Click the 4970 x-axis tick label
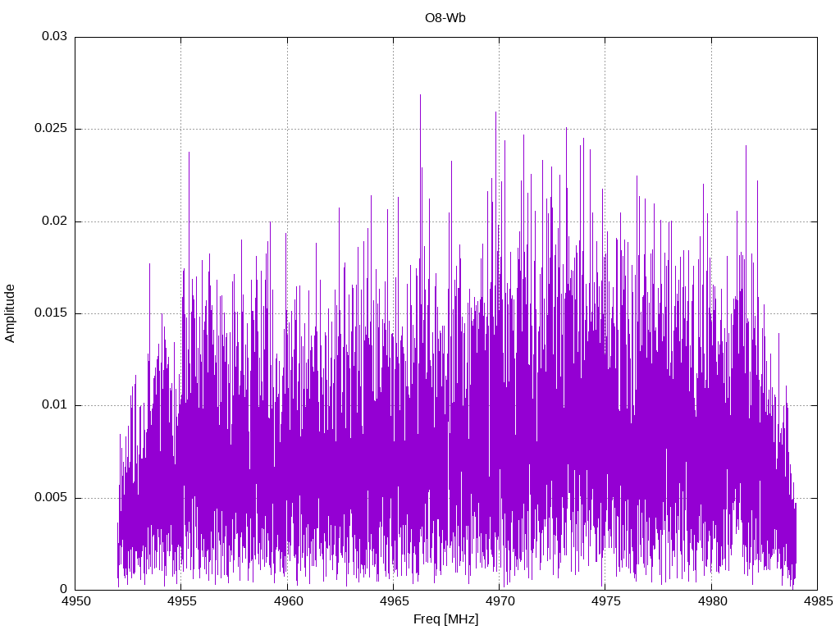 click(x=500, y=601)
